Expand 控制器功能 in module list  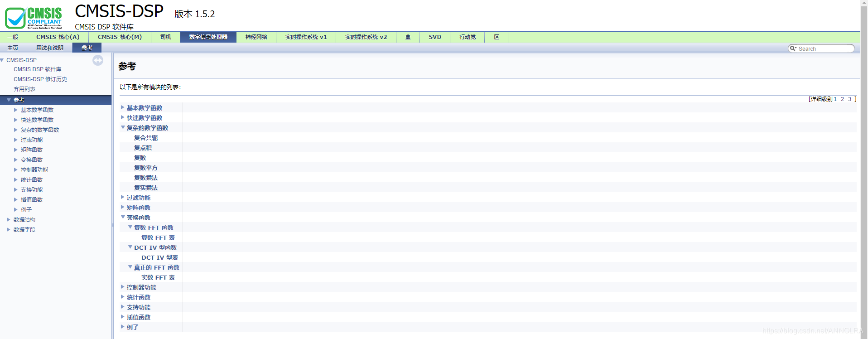click(123, 287)
